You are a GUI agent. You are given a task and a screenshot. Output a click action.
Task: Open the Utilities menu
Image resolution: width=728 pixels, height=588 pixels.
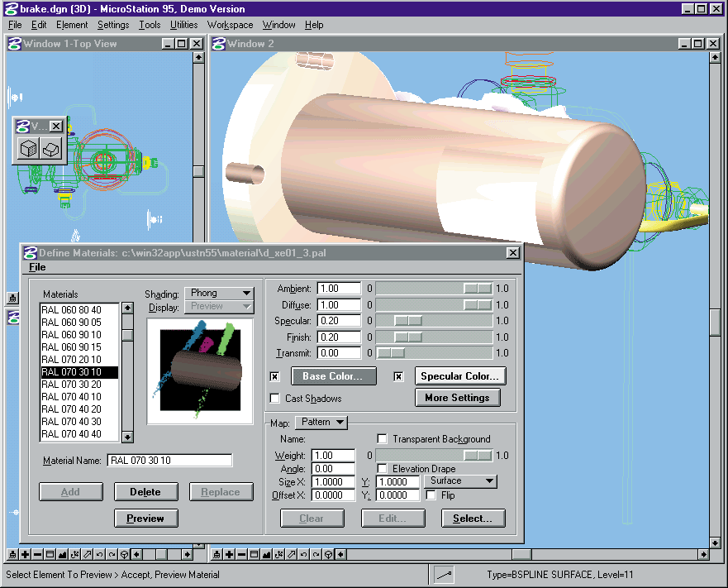[184, 25]
